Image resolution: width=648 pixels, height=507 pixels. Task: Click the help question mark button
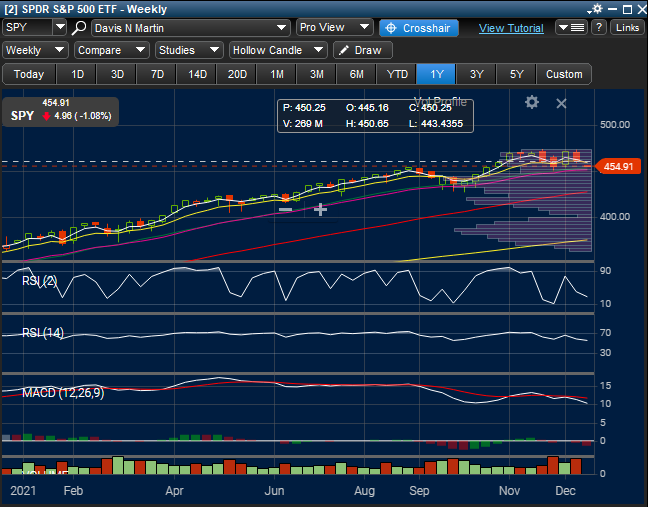[599, 28]
